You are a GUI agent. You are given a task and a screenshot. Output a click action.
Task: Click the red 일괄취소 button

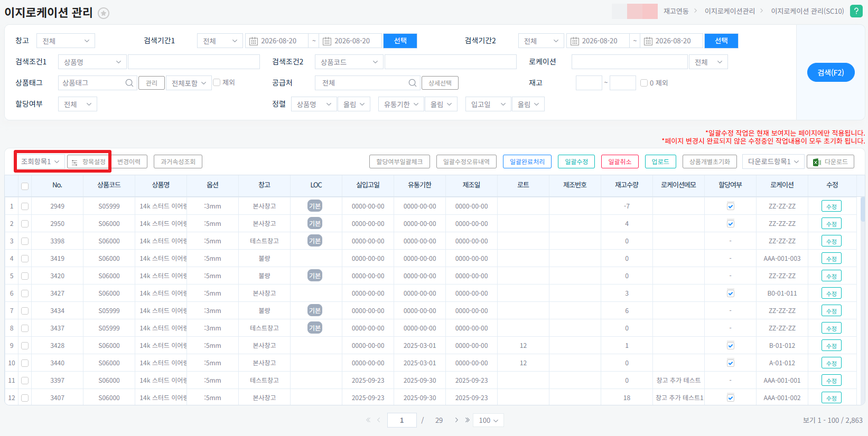point(620,162)
